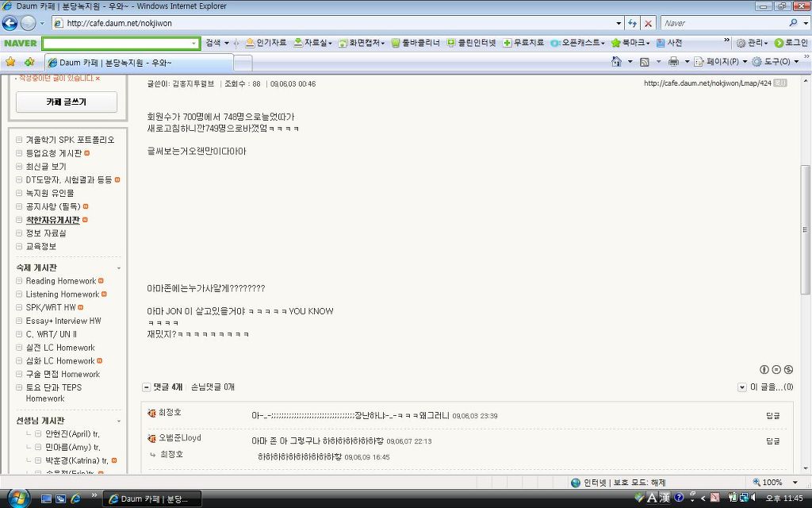Screen dimensions: 812x508
Task: Click the browser Back arrow button
Action: (x=10, y=23)
